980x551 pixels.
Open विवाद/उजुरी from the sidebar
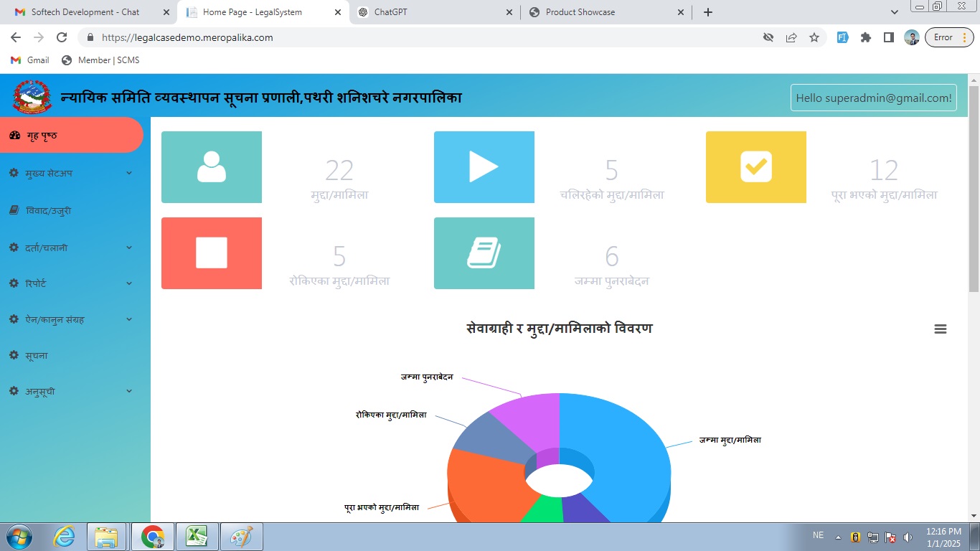49,211
